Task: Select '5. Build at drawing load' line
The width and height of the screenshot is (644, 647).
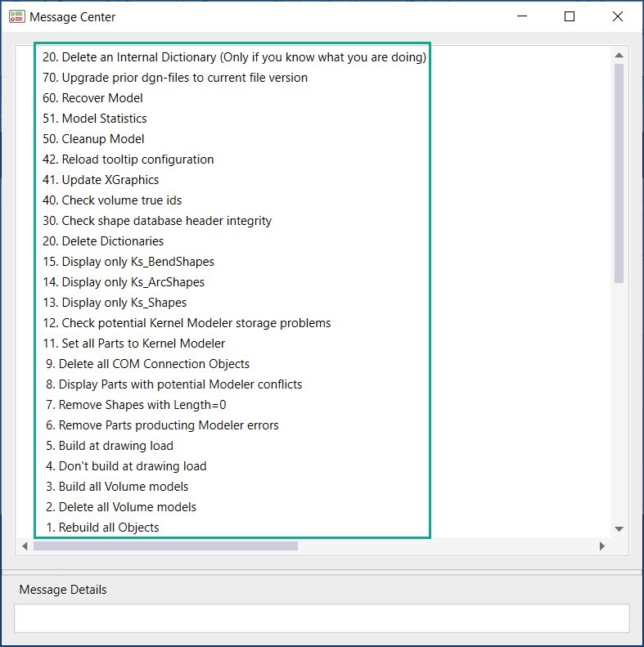Action: 109,446
